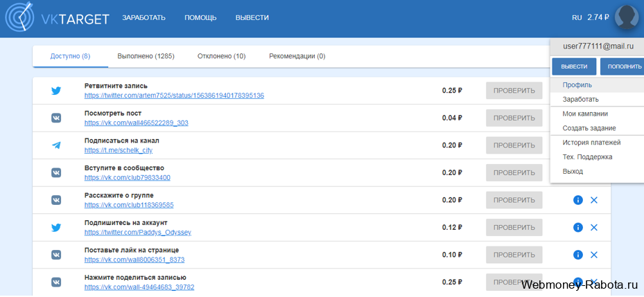Click Проверить for the Посмотреть пост task

(x=514, y=118)
